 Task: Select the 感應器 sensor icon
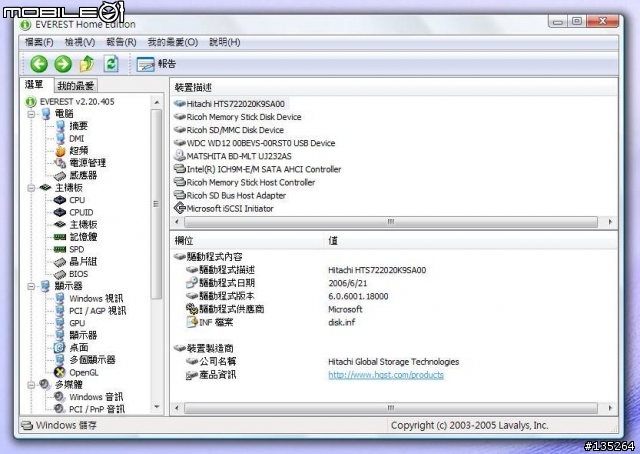click(60, 176)
